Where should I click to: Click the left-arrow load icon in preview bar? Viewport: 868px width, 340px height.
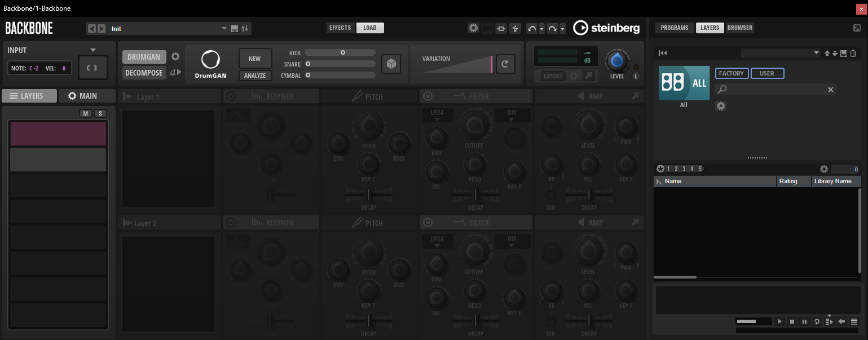[x=841, y=321]
